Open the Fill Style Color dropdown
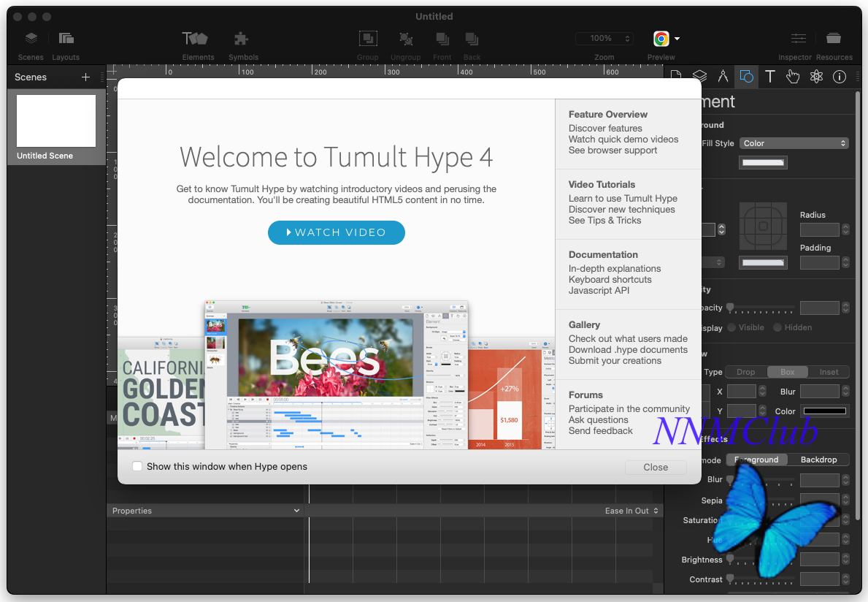This screenshot has height=602, width=868. (794, 143)
